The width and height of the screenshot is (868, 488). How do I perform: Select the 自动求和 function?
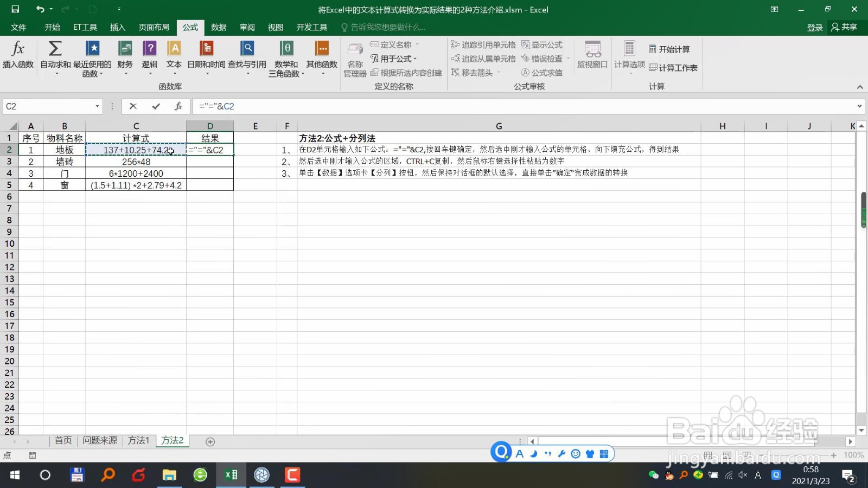pyautogui.click(x=54, y=56)
